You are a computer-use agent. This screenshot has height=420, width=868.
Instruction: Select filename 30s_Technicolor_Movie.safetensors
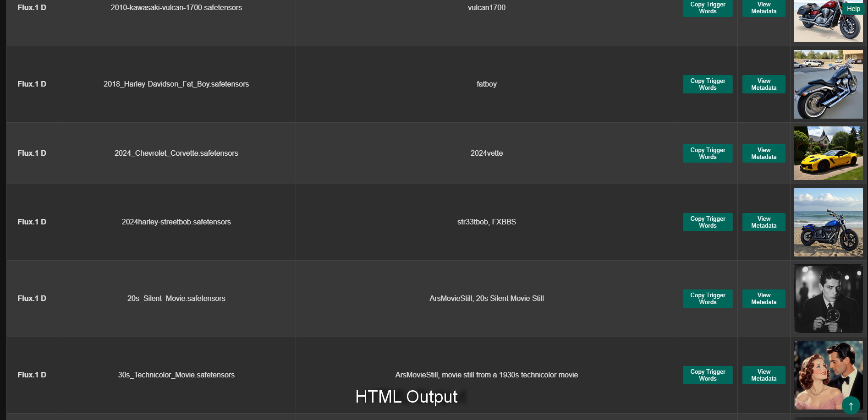click(176, 375)
